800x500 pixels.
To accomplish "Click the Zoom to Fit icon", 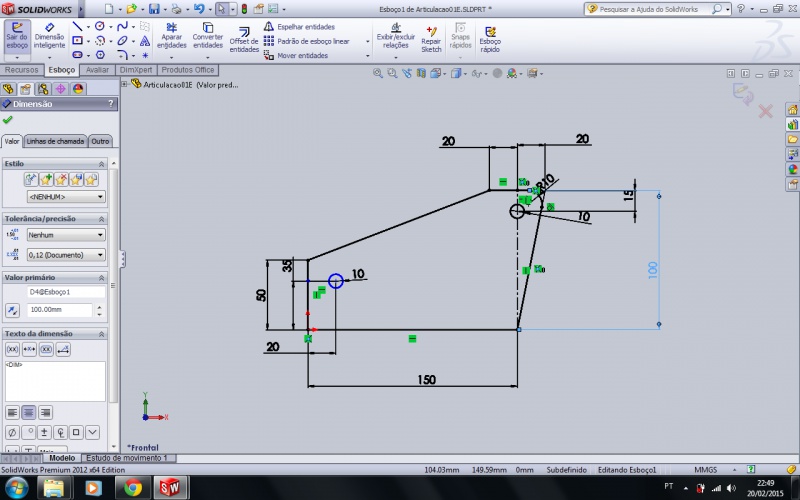I will [x=378, y=73].
